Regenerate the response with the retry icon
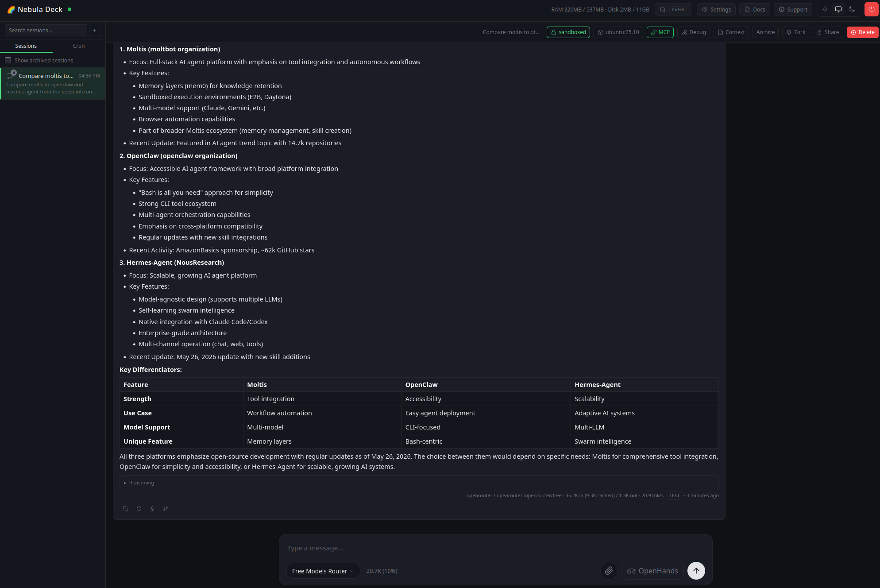Image resolution: width=880 pixels, height=588 pixels. point(139,509)
